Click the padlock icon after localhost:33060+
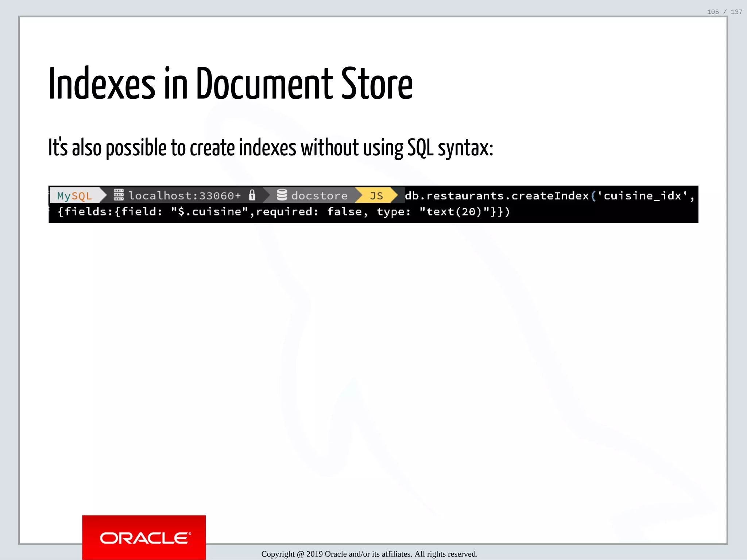Screen dimensions: 747x560 point(252,195)
